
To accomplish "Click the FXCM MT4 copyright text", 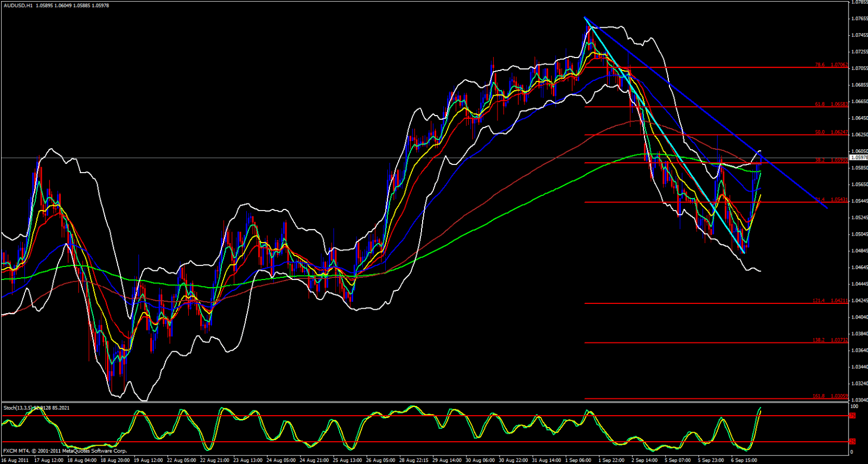I will tap(65, 451).
